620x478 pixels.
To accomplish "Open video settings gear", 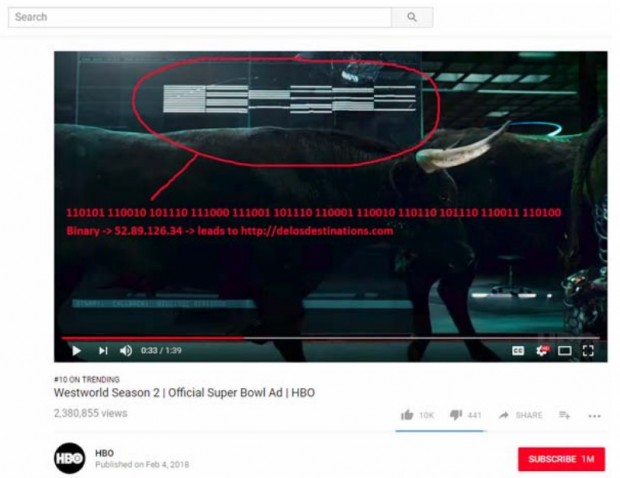I will [x=542, y=350].
